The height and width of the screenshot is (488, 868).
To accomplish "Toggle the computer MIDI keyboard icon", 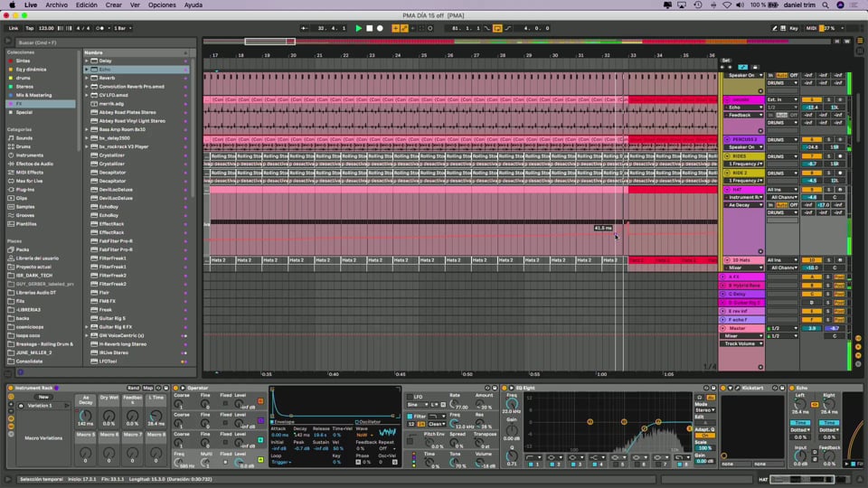I will pyautogui.click(x=783, y=28).
